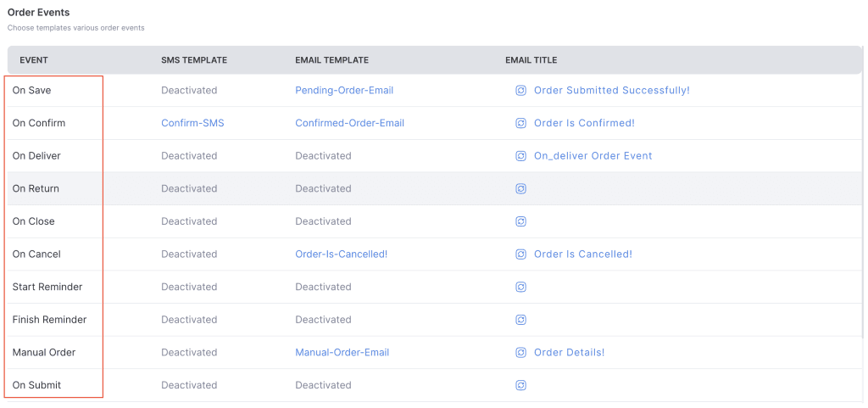Click the refresh icon in On Confirm row

click(521, 123)
